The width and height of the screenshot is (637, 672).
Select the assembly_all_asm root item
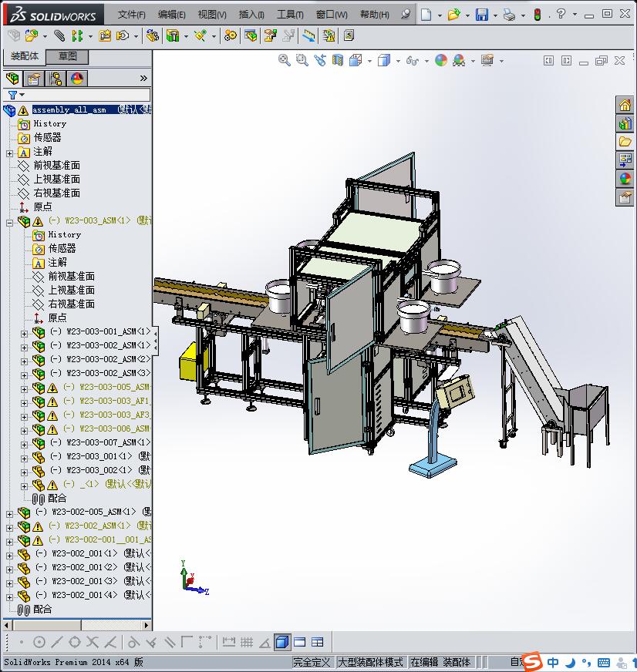pyautogui.click(x=91, y=109)
